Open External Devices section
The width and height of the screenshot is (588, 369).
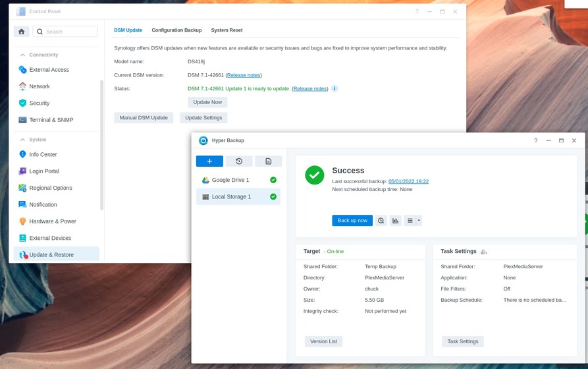click(56, 238)
